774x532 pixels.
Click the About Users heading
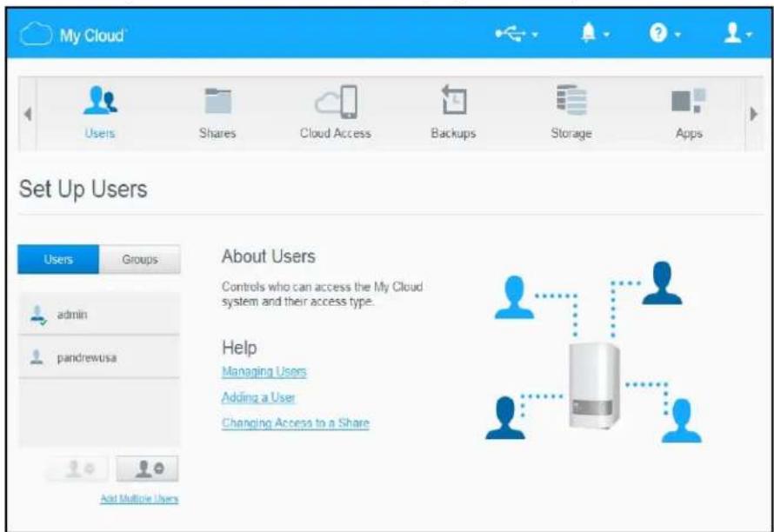point(269,256)
